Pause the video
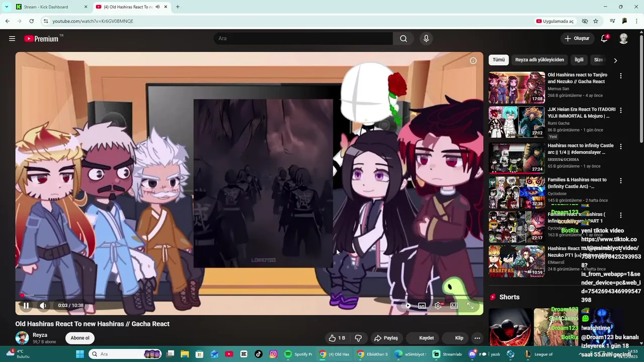Screen dimensions: 644x362 coord(26,305)
